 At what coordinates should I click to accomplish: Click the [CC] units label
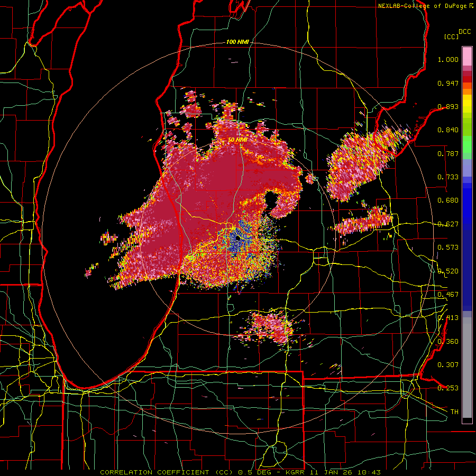(452, 36)
